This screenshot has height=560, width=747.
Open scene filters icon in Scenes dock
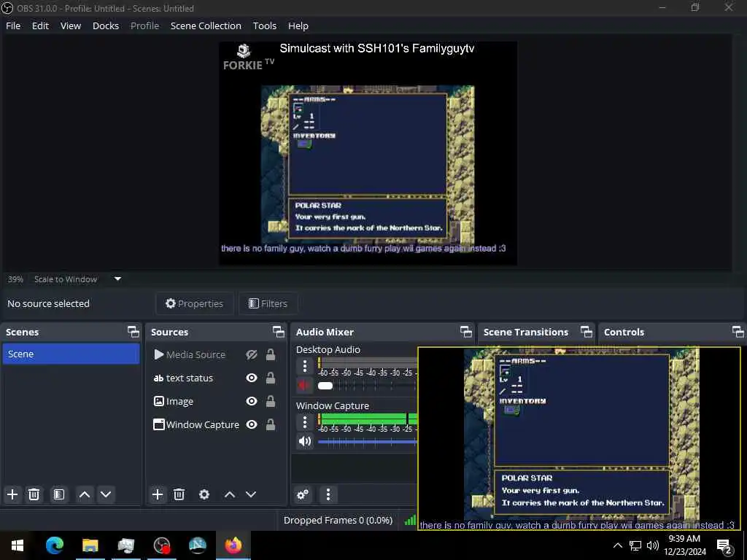point(58,495)
